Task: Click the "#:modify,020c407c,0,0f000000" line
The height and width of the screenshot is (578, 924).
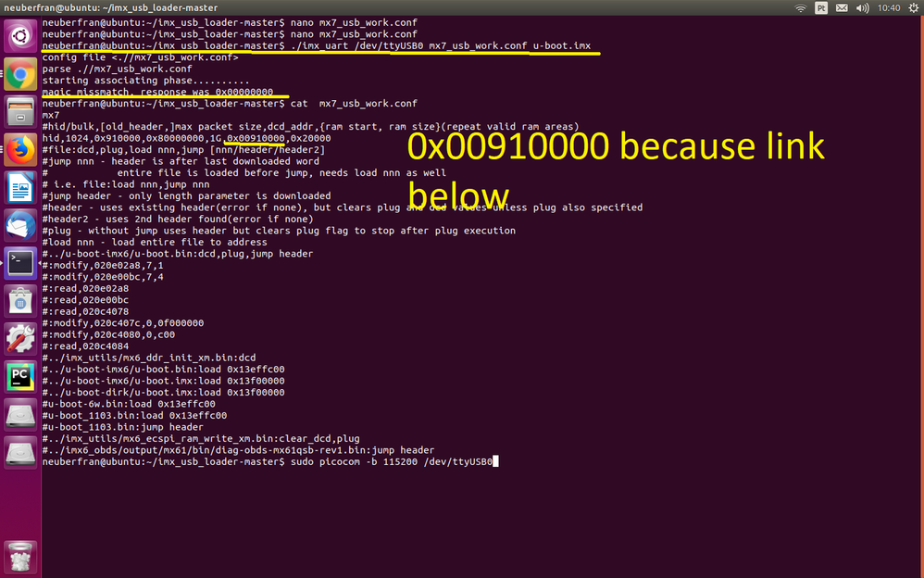Action: (122, 323)
